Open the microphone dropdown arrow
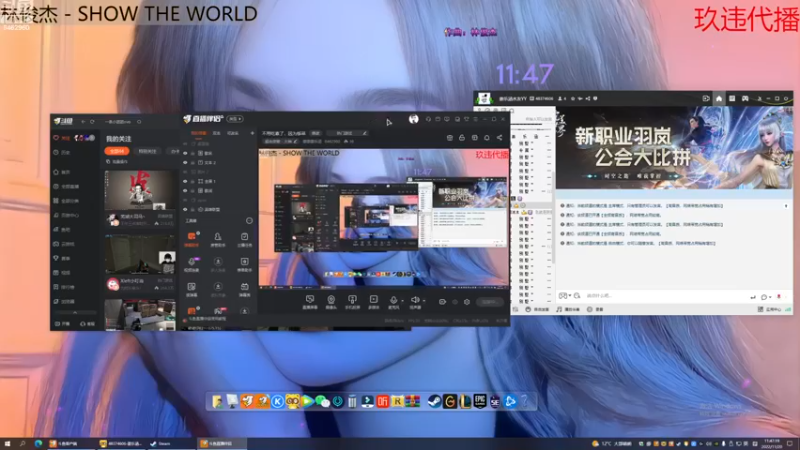800x450 pixels. [402, 301]
